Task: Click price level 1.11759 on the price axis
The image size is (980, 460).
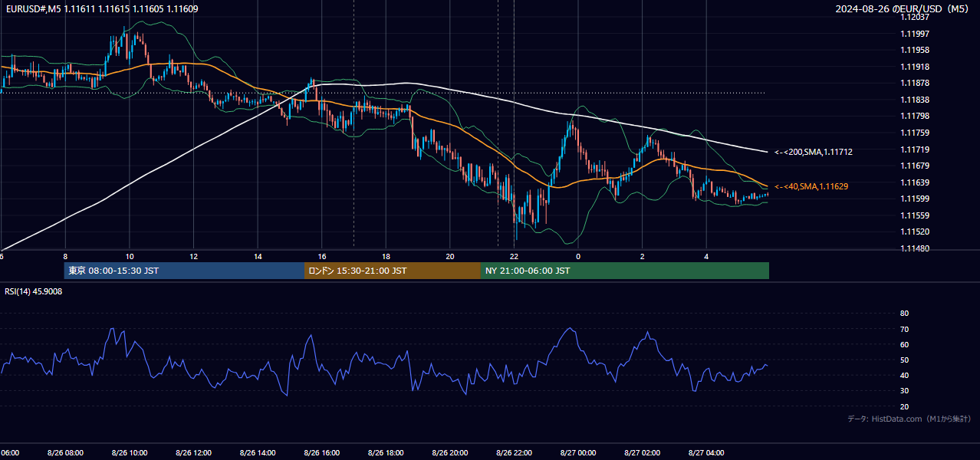Action: (915, 133)
